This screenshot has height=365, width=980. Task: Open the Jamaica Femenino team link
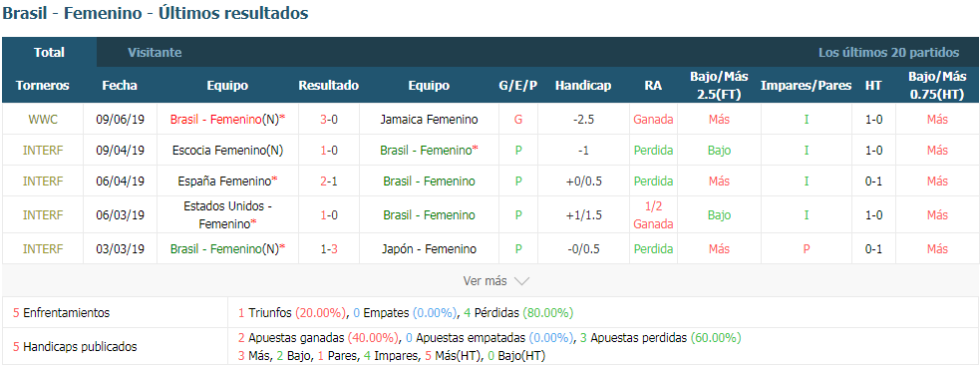[x=429, y=120]
